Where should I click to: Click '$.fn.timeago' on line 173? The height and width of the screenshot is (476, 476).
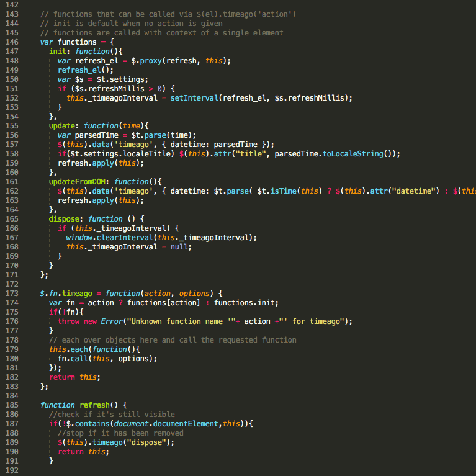66,294
